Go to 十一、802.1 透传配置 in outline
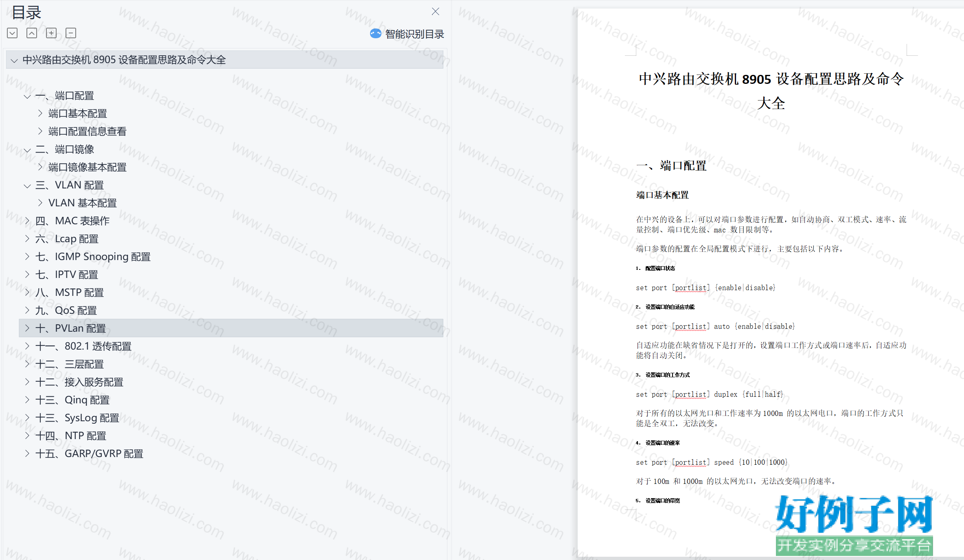Screen dimensions: 964x560 tap(83, 346)
